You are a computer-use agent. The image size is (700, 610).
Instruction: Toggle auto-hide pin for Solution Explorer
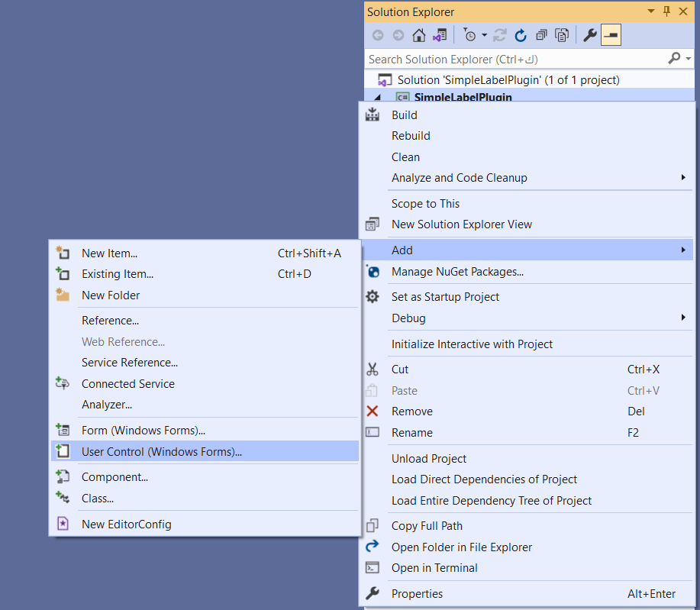click(666, 11)
